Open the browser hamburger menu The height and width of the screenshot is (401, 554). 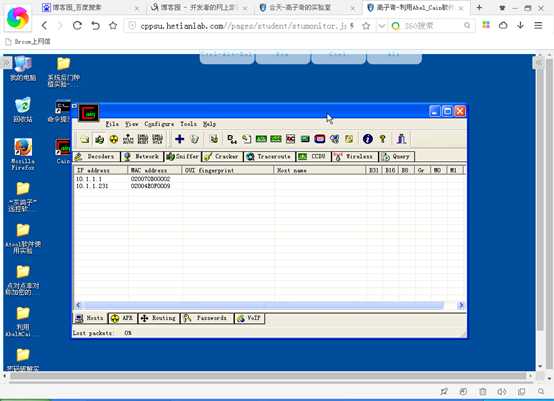coord(538,25)
